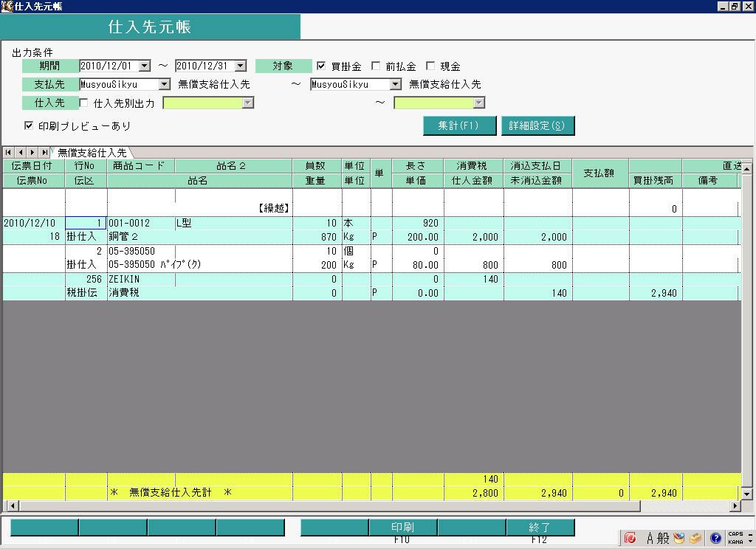Click the 支払額 column header
The image size is (756, 549).
click(x=599, y=173)
